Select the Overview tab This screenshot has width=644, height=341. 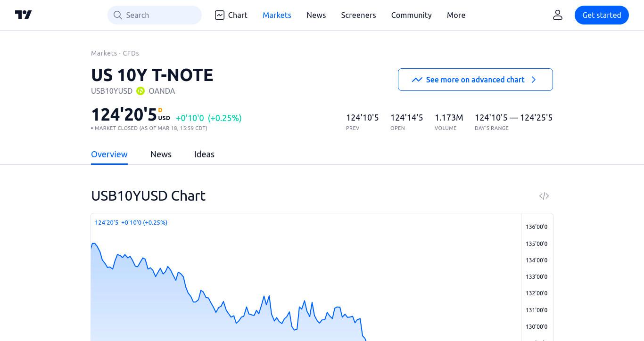(109, 154)
